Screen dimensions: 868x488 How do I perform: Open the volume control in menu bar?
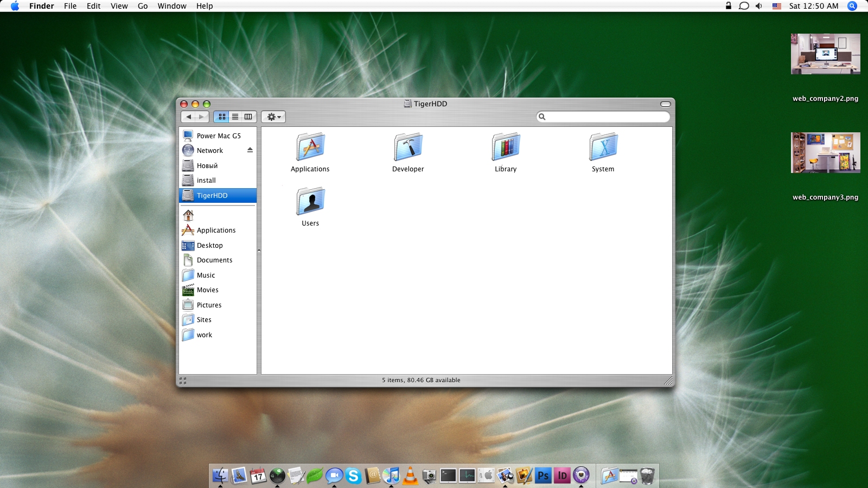(x=759, y=6)
